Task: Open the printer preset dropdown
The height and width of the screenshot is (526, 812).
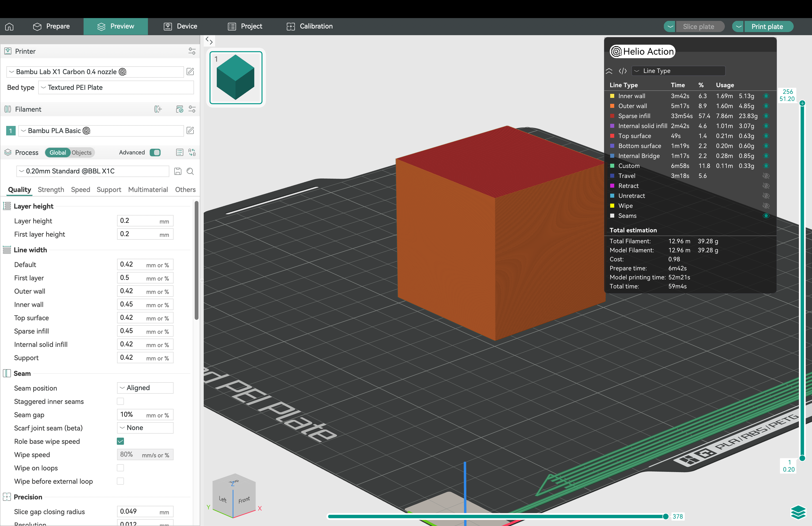Action: (95, 72)
